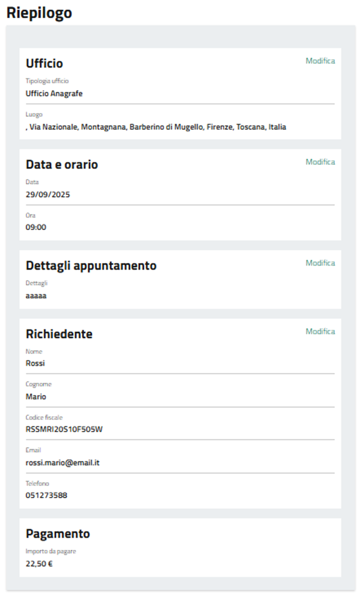This screenshot has width=364, height=599.
Task: Click the Data e orario heading
Action: [x=62, y=165]
